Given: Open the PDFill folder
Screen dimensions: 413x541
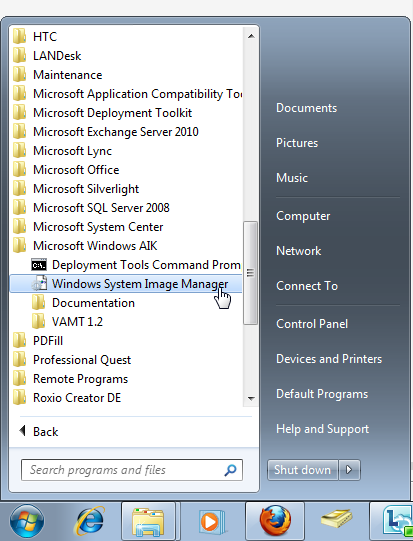Looking at the screenshot, I should (x=126, y=341).
